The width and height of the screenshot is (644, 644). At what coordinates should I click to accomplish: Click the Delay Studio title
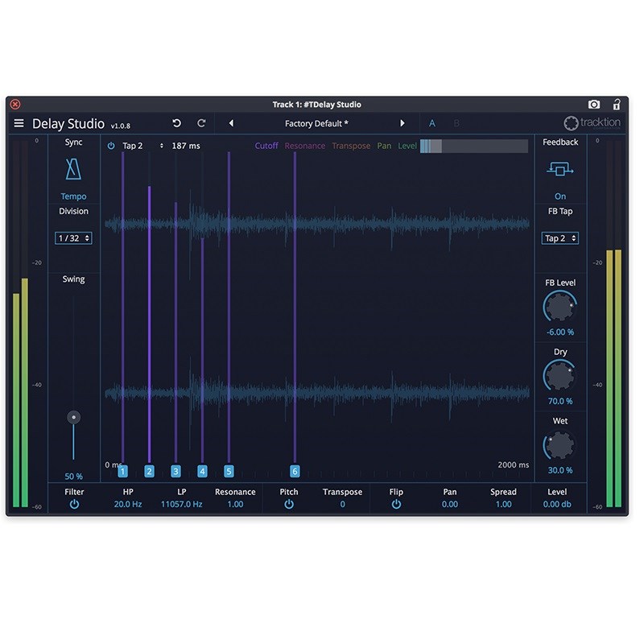68,124
